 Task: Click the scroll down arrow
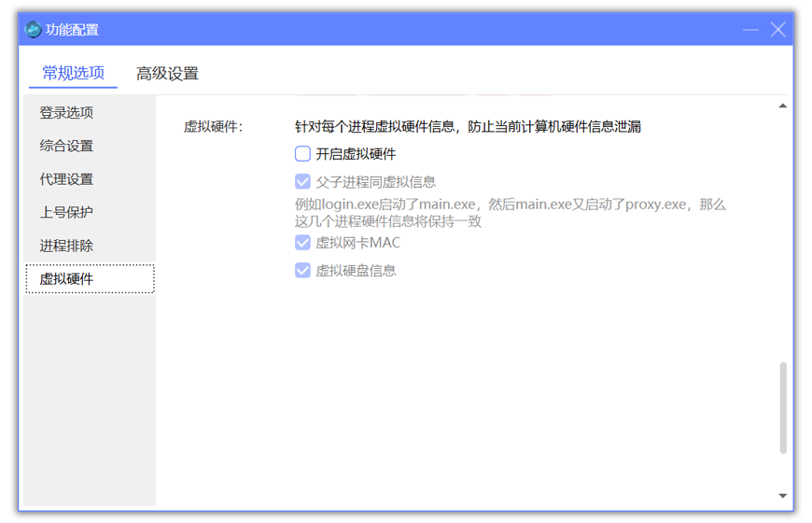(x=782, y=495)
